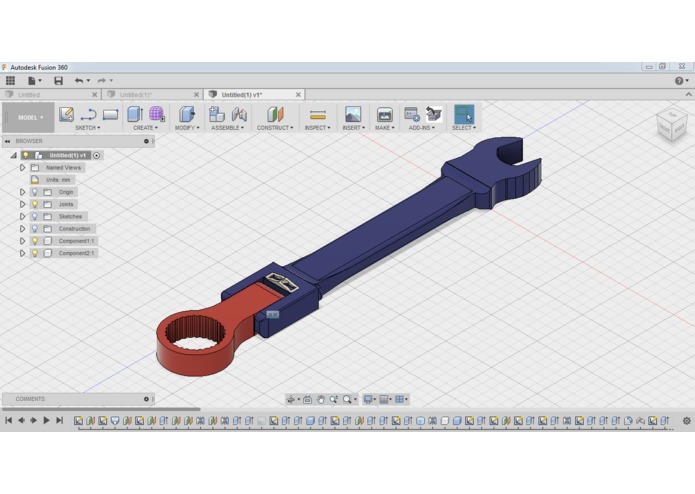Toggle visibility bulb of Untitled(1) v1 root
695x494 pixels.
(26, 156)
